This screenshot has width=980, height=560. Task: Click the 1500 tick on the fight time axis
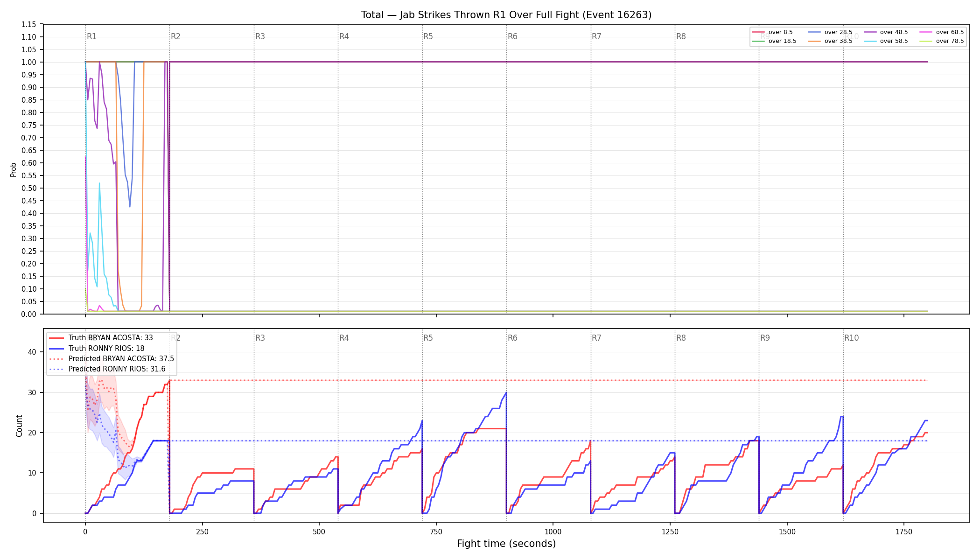click(787, 532)
